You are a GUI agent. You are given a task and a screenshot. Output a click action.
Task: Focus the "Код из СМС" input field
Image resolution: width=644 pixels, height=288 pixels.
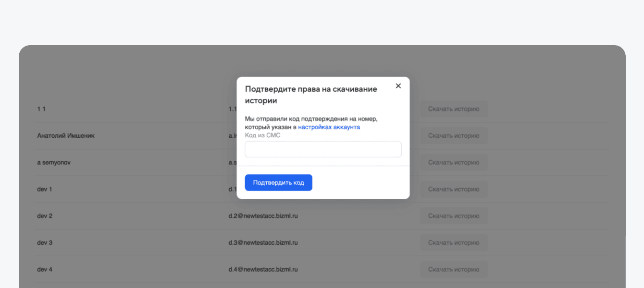[323, 149]
